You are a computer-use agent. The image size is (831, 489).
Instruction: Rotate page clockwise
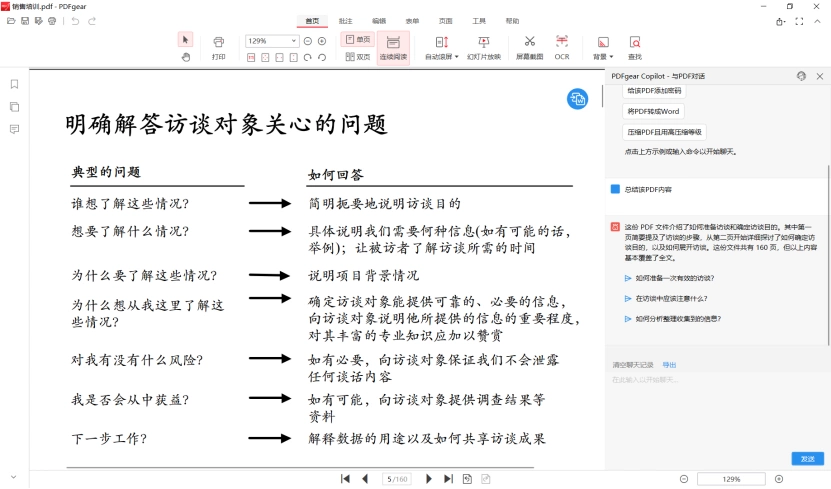point(307,57)
